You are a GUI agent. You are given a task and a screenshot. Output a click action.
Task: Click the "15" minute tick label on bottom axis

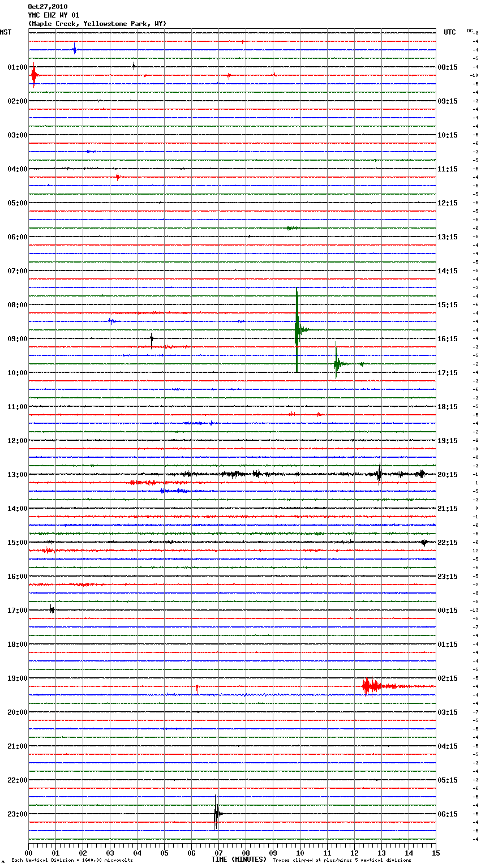tap(436, 853)
